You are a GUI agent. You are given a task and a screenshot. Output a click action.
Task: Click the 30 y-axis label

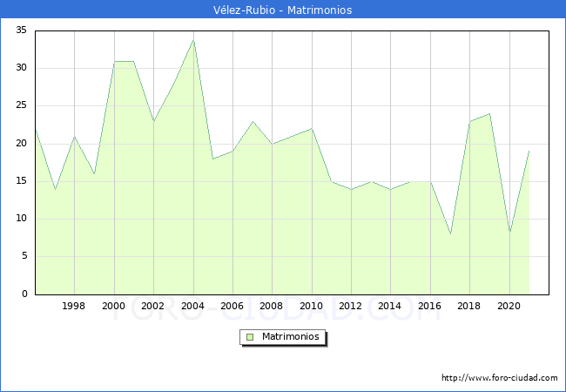[21, 67]
